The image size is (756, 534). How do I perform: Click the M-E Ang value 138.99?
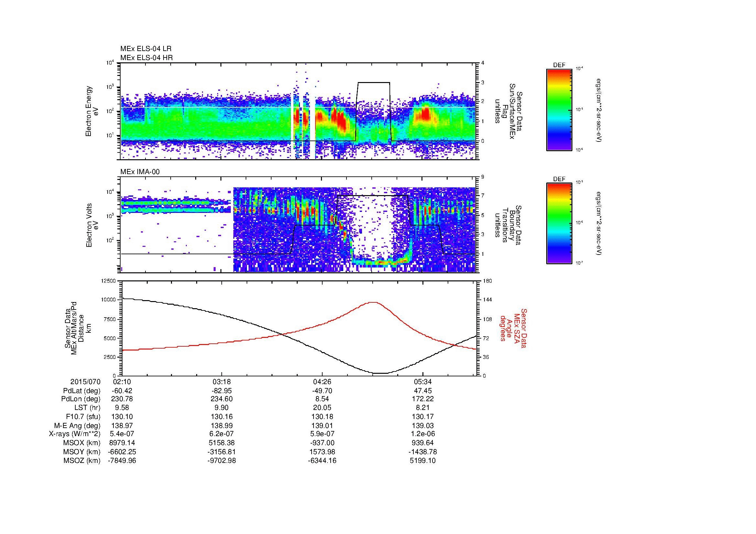[x=222, y=425]
